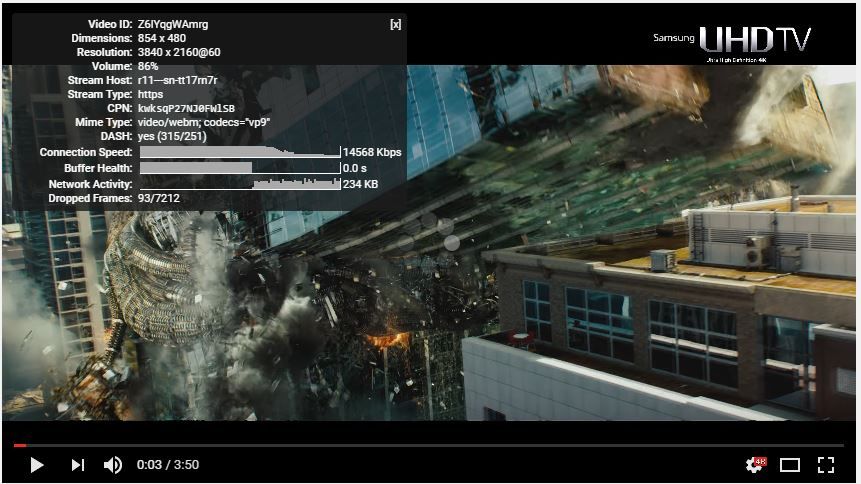Click the 234 KB network value

point(361,184)
